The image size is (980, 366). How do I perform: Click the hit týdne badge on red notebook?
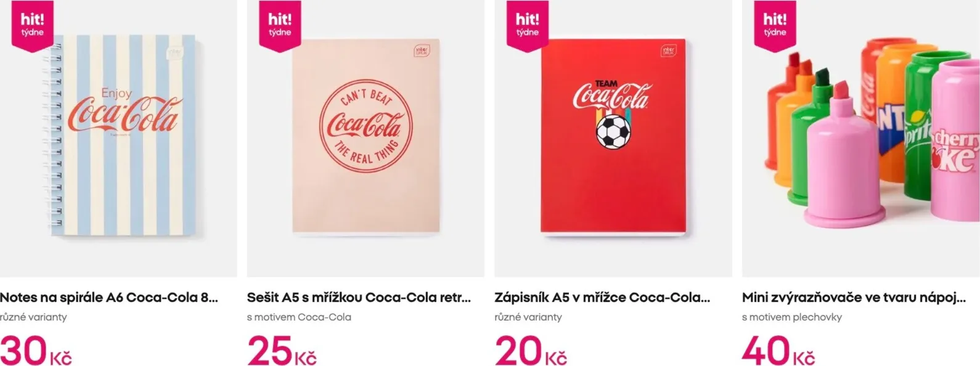[527, 25]
